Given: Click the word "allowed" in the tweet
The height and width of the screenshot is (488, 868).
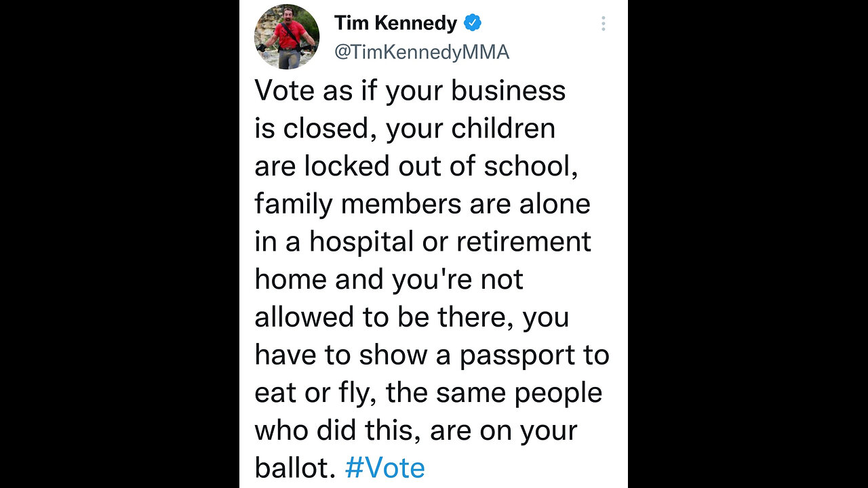Looking at the screenshot, I should coord(296,318).
